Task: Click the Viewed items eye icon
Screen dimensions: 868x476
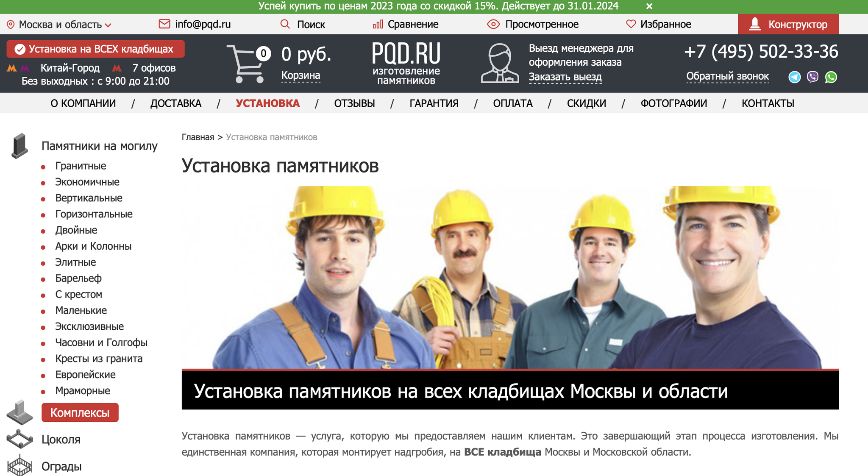Action: pos(493,24)
